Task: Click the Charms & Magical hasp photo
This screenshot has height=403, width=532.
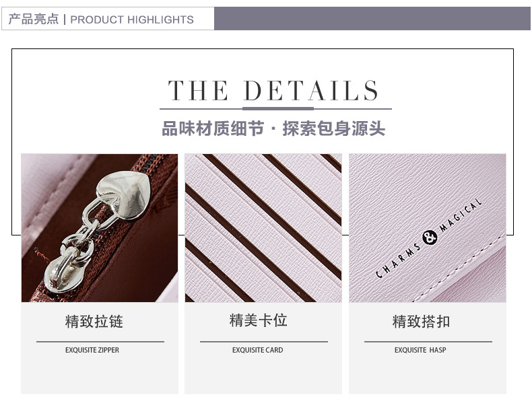Action: pos(428,228)
